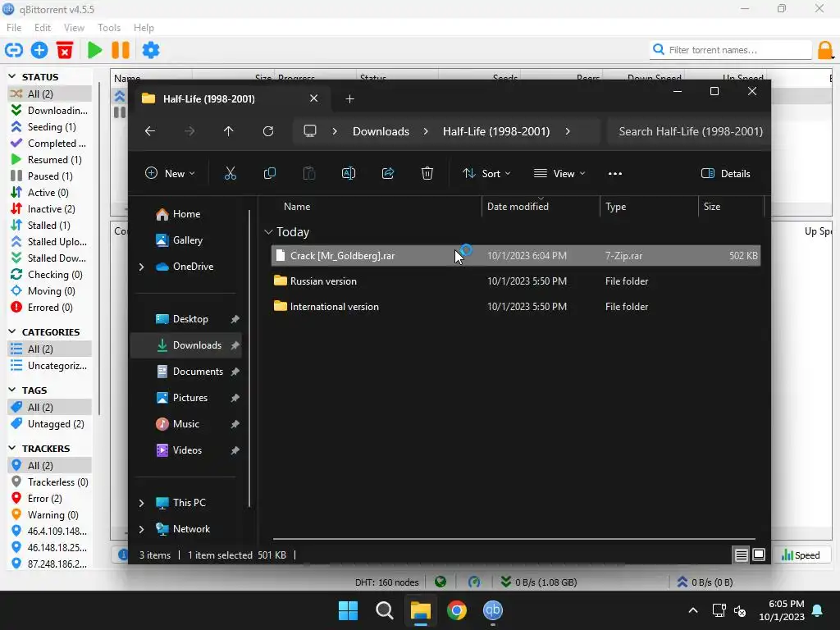Filter by Seeding (1) status
Image resolution: width=840 pixels, height=630 pixels.
click(x=49, y=126)
